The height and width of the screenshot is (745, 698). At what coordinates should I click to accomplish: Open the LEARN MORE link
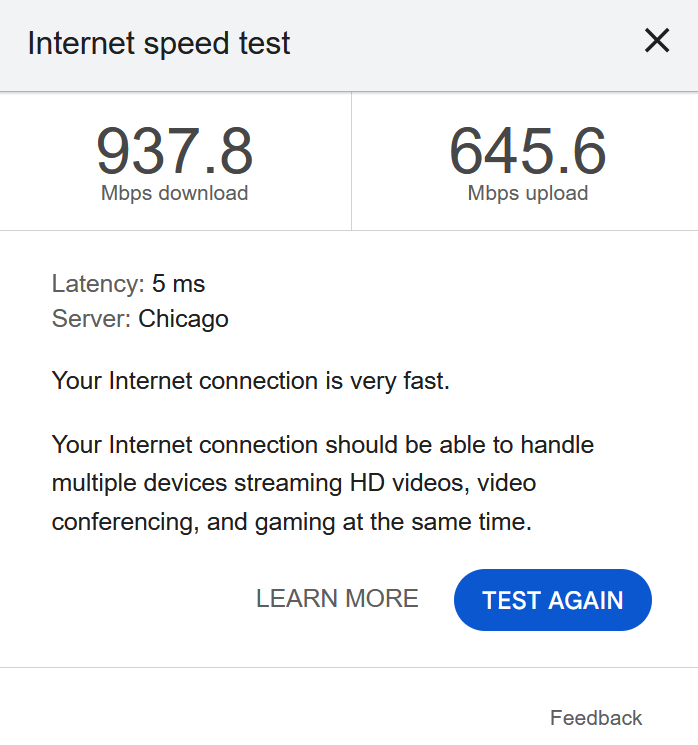[x=337, y=599]
